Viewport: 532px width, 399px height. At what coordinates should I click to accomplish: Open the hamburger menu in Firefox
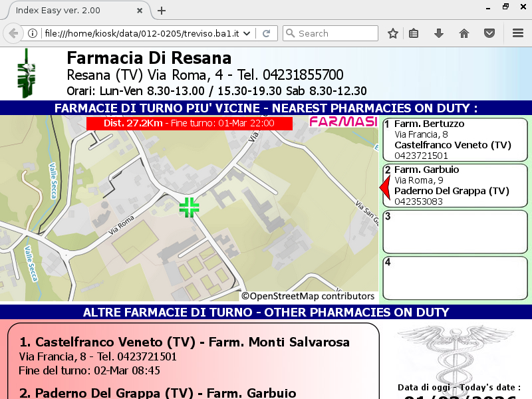[518, 33]
